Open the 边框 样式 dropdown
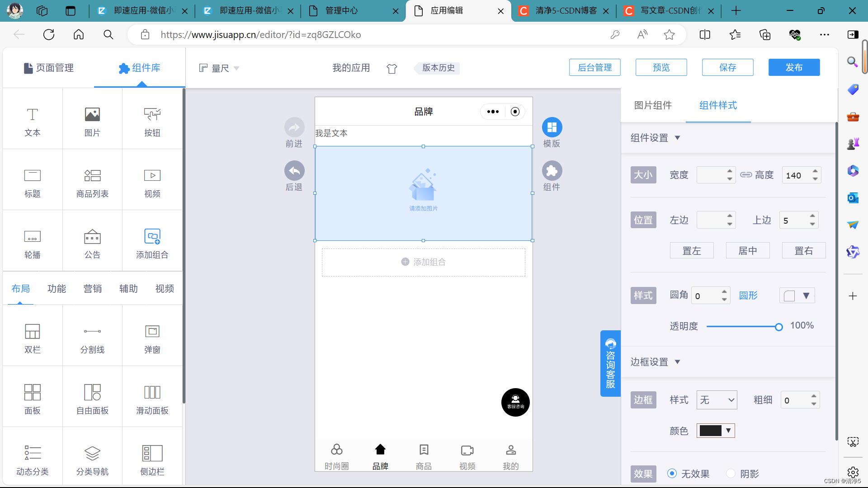Image resolution: width=868 pixels, height=488 pixels. tap(717, 400)
